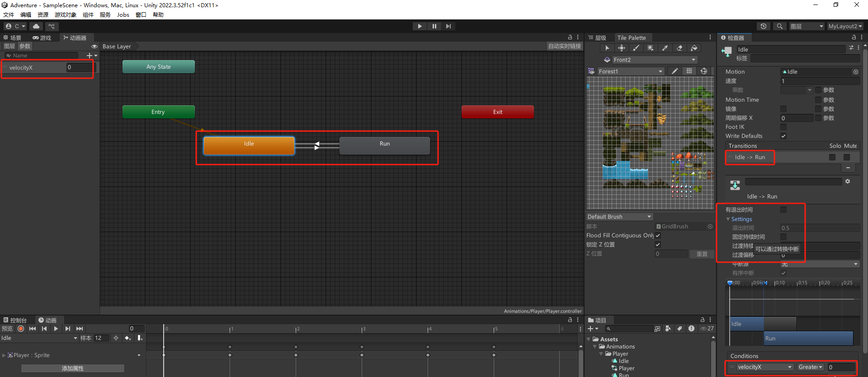Open the undo history icon
868x377 pixels.
(x=764, y=26)
